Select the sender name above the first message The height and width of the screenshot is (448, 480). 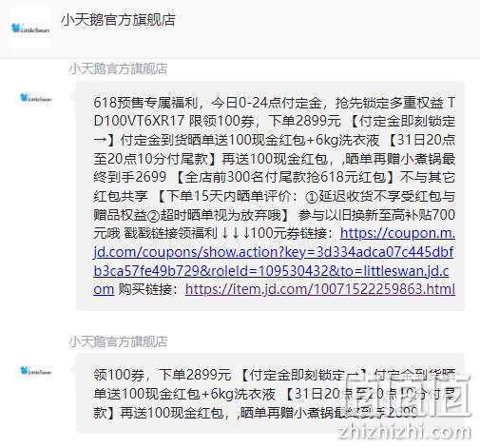118,68
